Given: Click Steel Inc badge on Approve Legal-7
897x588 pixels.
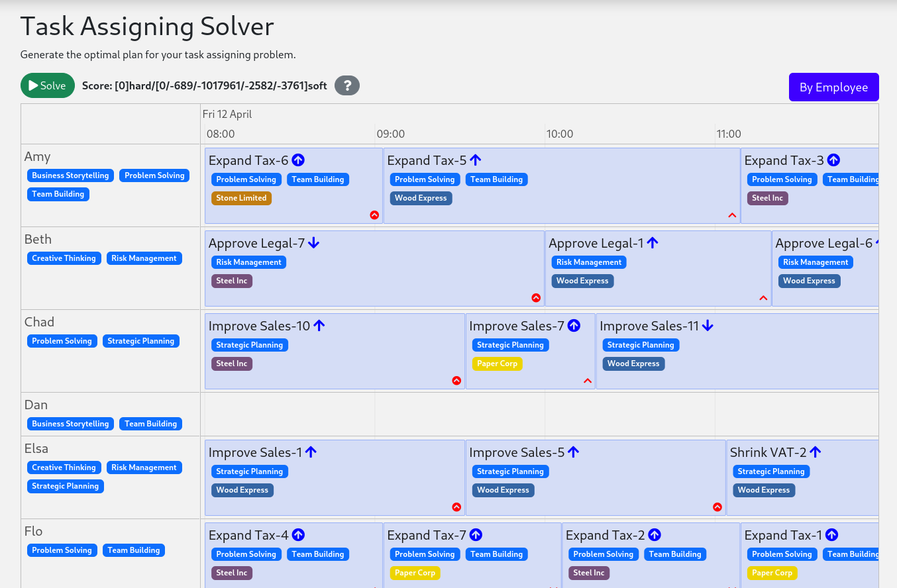Looking at the screenshot, I should (232, 281).
